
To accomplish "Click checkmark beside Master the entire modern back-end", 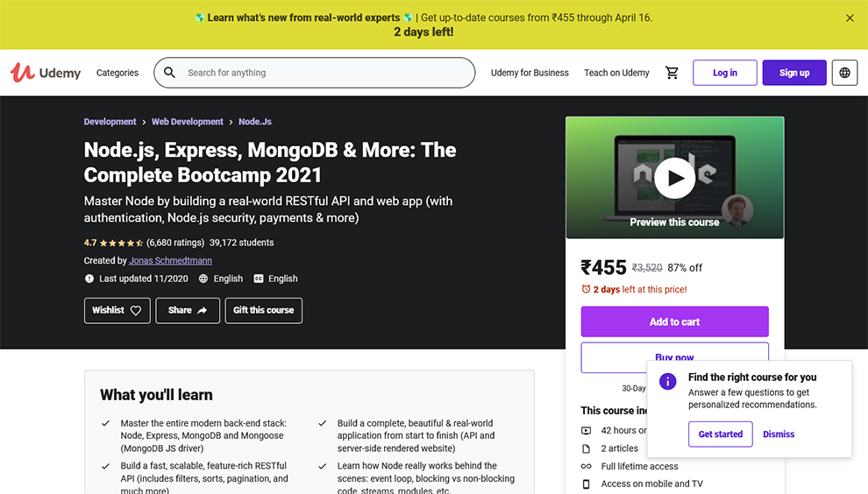I will (x=106, y=423).
